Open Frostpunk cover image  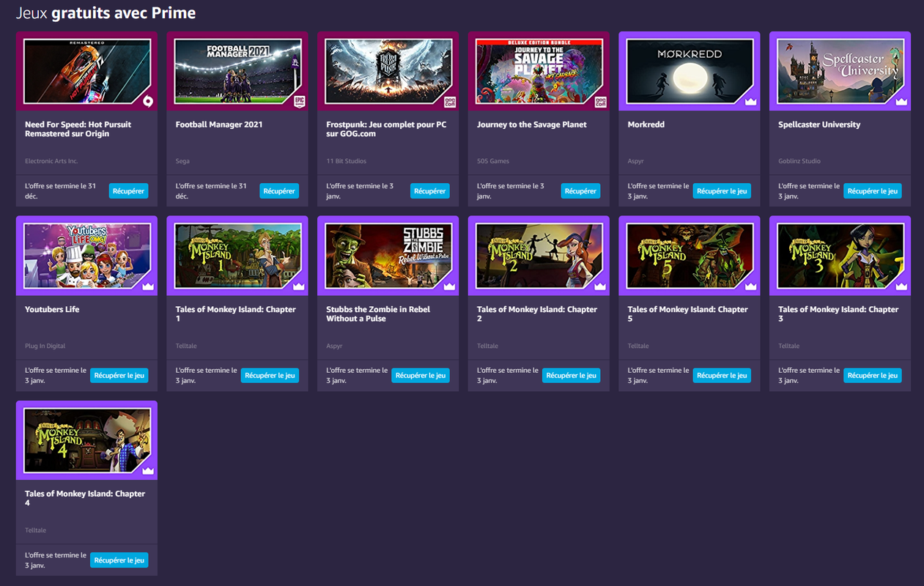coord(388,72)
